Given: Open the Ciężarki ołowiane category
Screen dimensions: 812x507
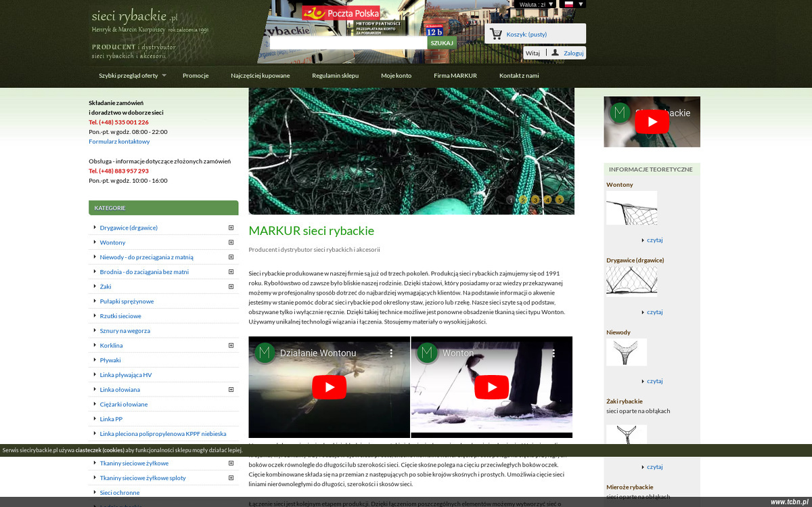Looking at the screenshot, I should pyautogui.click(x=124, y=404).
